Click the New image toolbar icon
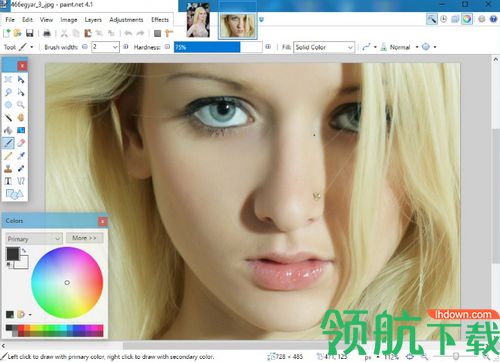Image resolution: width=500 pixels, height=362 pixels. (7, 33)
